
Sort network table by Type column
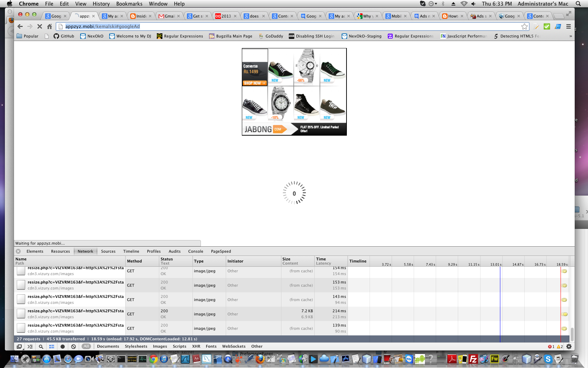point(209,261)
